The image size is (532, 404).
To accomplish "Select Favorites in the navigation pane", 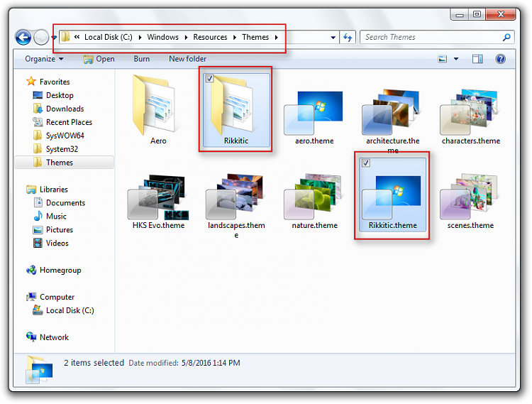I will point(48,82).
